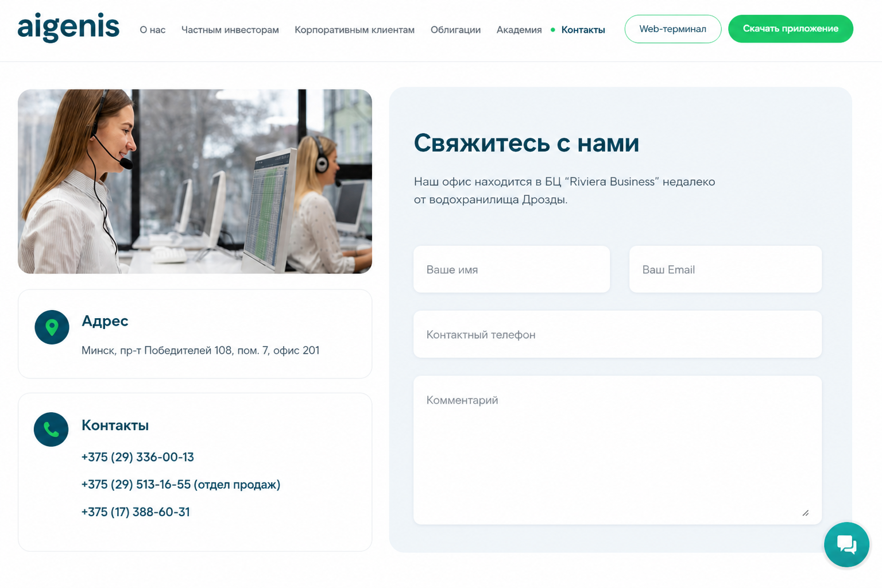Image resolution: width=882 pixels, height=588 pixels.
Task: Click the Контактный телефон field
Action: pos(617,334)
